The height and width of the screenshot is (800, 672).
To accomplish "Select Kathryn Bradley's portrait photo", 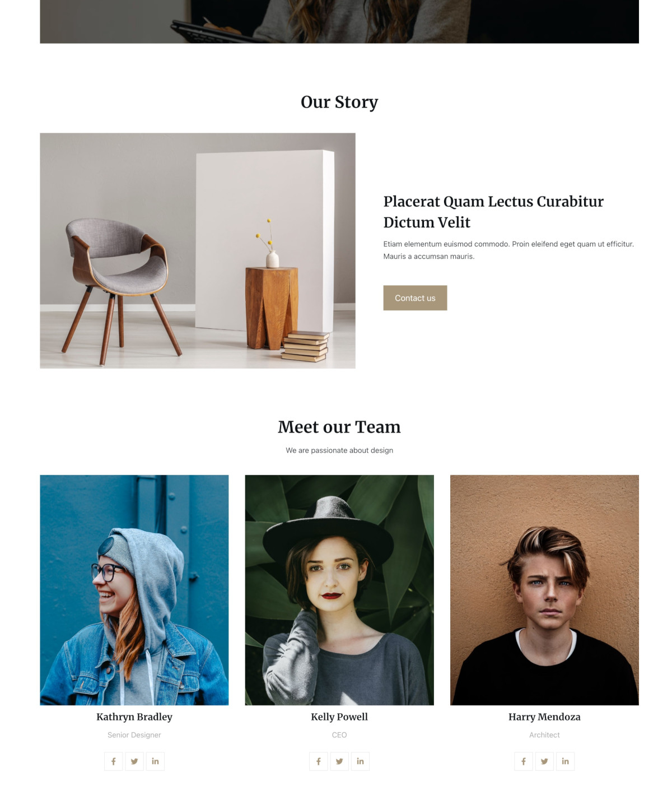I will [x=134, y=590].
